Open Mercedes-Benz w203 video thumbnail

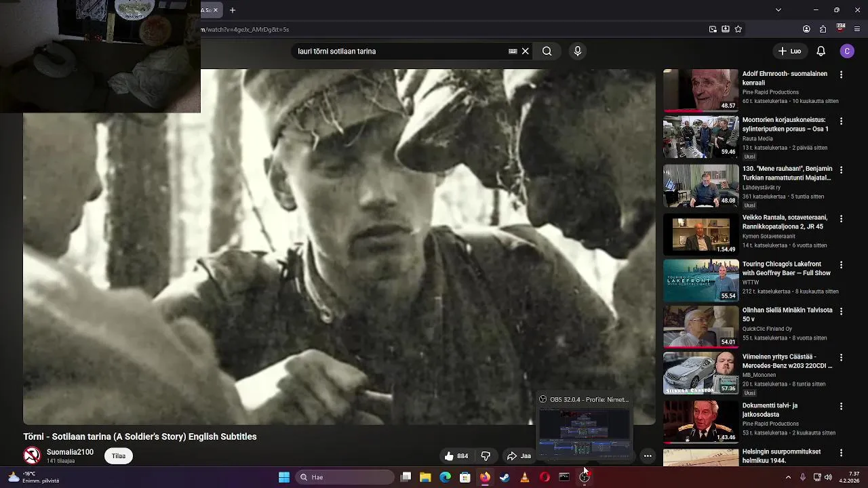(701, 373)
